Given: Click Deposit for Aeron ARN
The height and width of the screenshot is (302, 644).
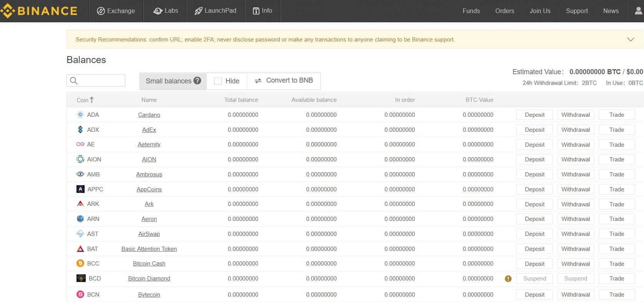Looking at the screenshot, I should [534, 219].
